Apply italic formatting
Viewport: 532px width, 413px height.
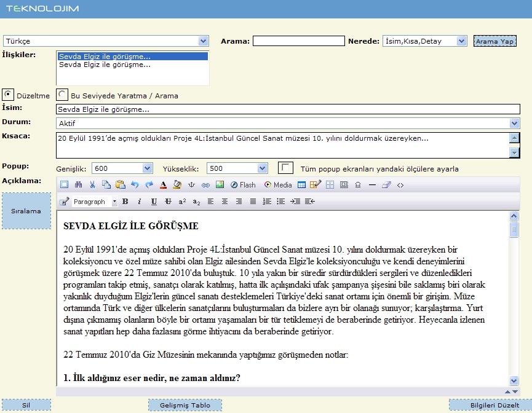coord(140,202)
